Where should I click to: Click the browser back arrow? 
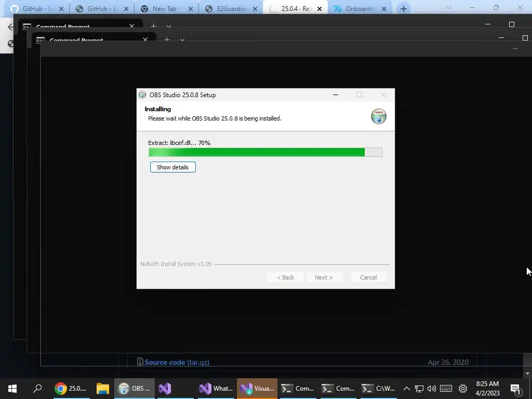click(10, 27)
